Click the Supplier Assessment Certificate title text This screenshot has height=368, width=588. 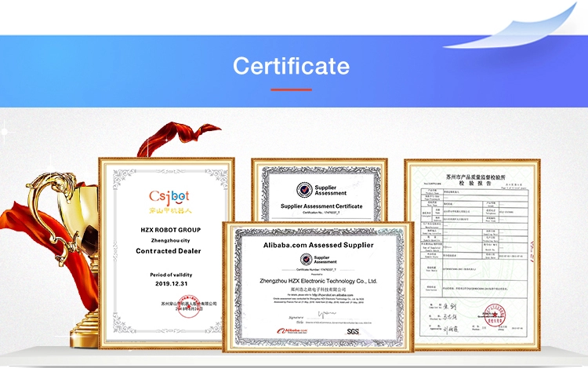[x=321, y=206]
